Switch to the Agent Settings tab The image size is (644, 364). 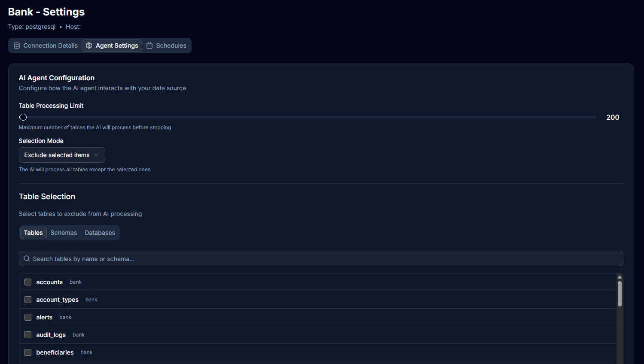click(x=112, y=45)
